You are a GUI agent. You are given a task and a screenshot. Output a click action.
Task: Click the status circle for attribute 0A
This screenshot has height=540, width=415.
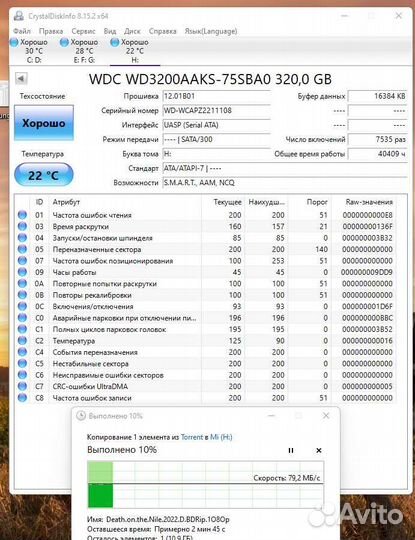click(x=22, y=283)
